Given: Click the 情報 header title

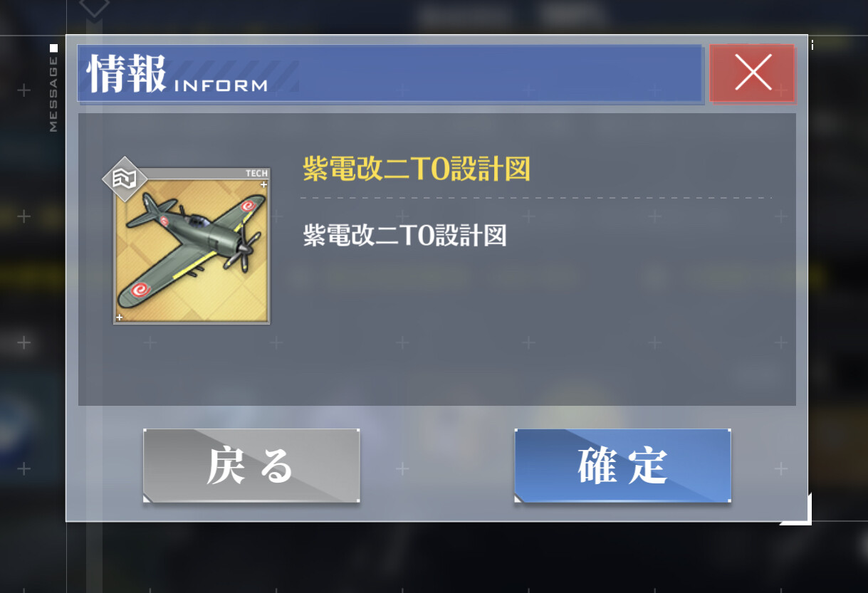Looking at the screenshot, I should 127,73.
